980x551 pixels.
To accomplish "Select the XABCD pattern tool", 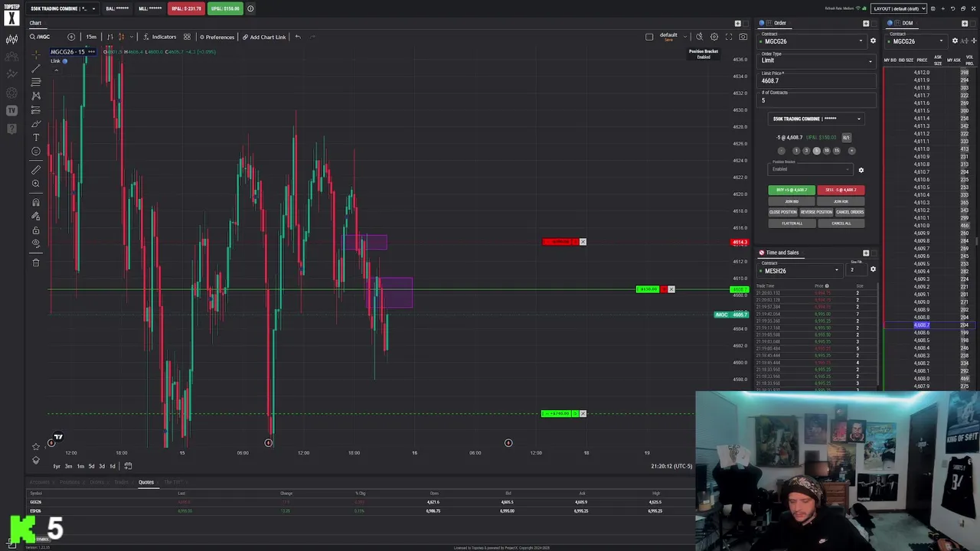I will coord(35,96).
